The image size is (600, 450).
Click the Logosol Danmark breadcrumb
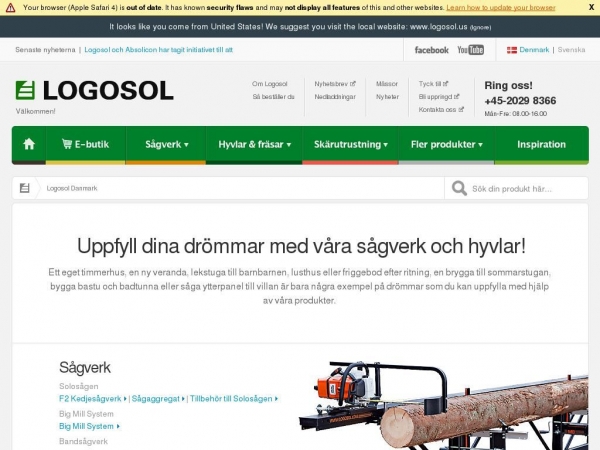[x=72, y=188]
